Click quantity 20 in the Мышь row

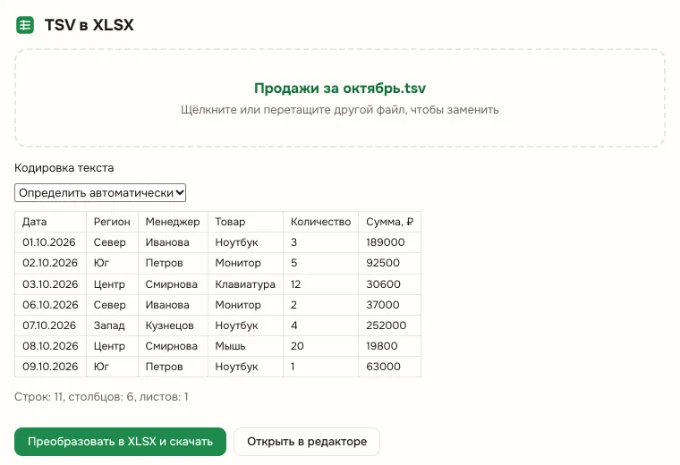(x=321, y=346)
